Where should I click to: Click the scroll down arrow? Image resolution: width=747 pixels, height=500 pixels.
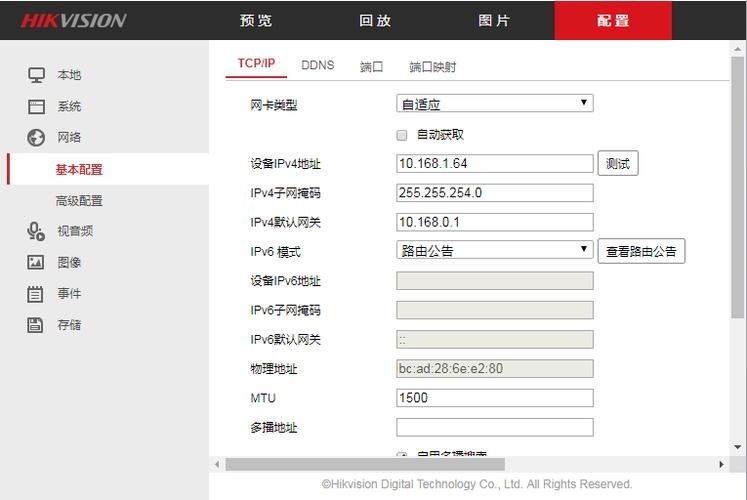(737, 447)
